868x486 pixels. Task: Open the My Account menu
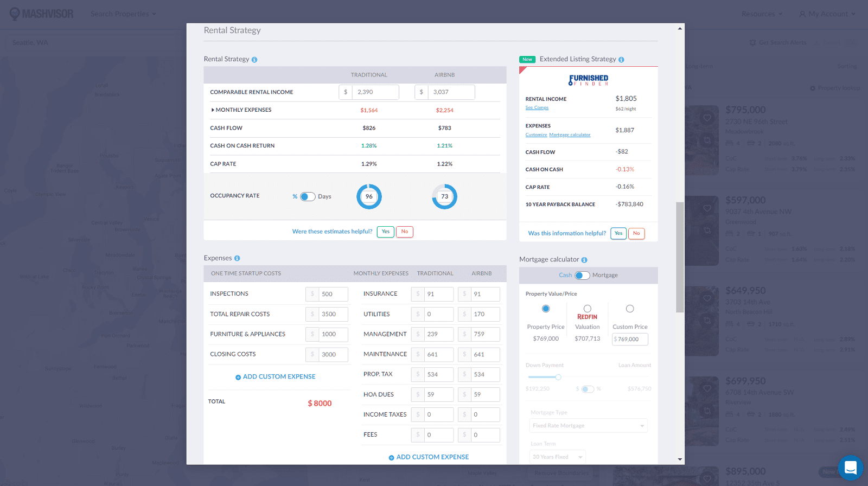coord(827,14)
